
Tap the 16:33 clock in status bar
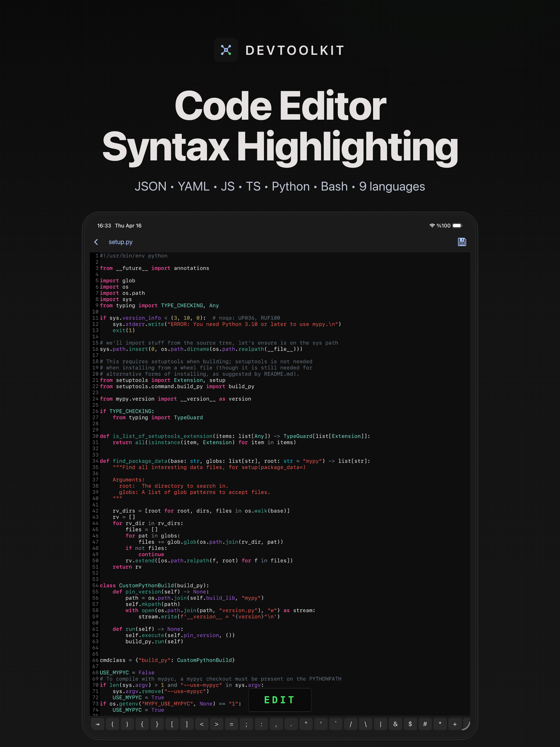click(x=104, y=226)
